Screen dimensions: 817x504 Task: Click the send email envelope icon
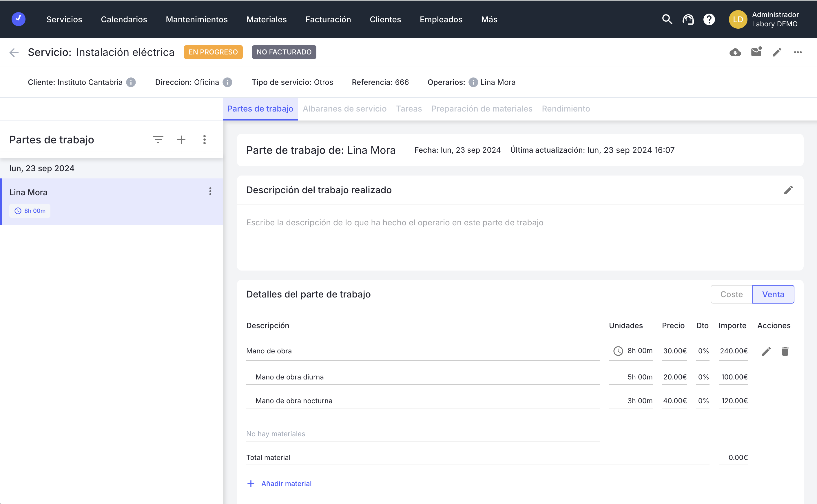pos(756,52)
